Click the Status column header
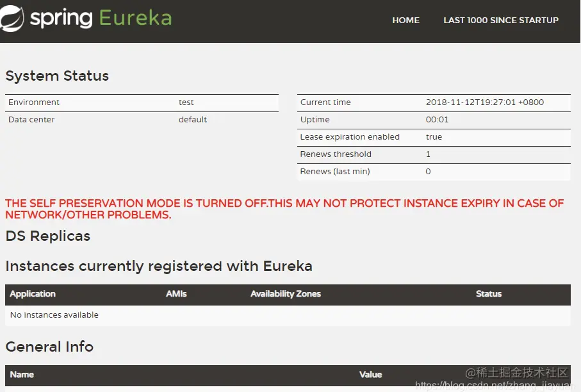 pos(489,294)
